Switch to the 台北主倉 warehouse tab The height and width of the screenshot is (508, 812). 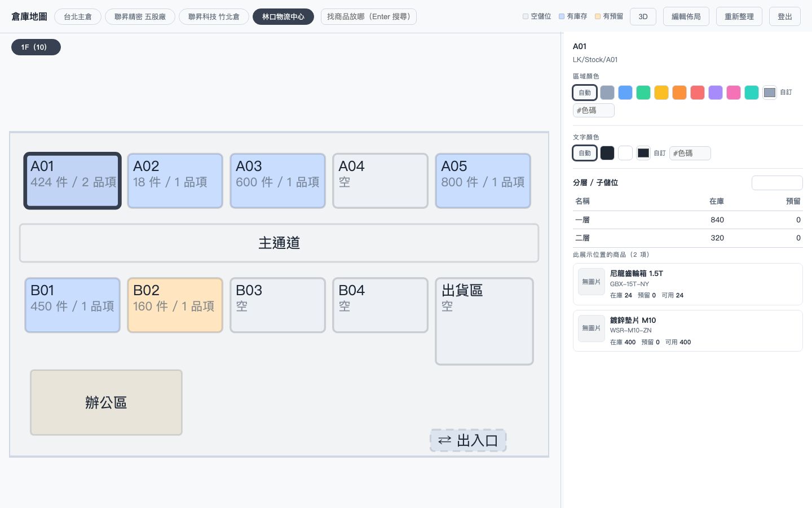[x=78, y=17]
